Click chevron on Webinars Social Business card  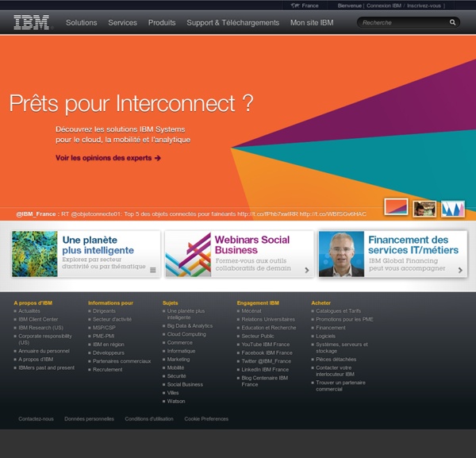pyautogui.click(x=307, y=270)
